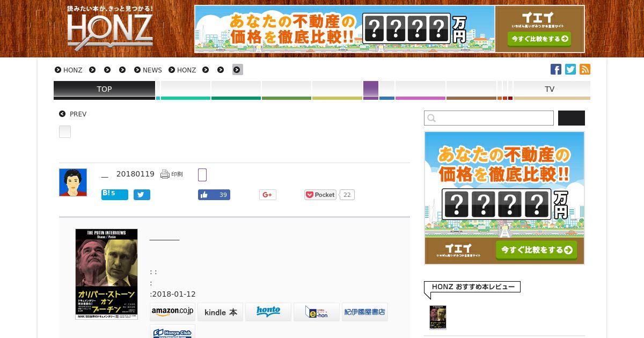
Task: Click the black search submit button
Action: click(x=572, y=118)
